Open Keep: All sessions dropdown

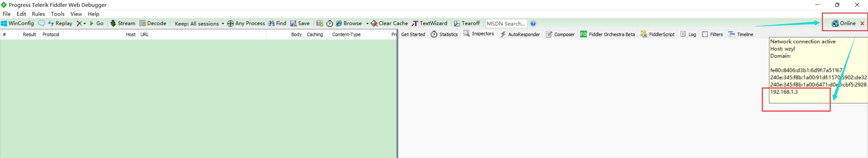(199, 23)
